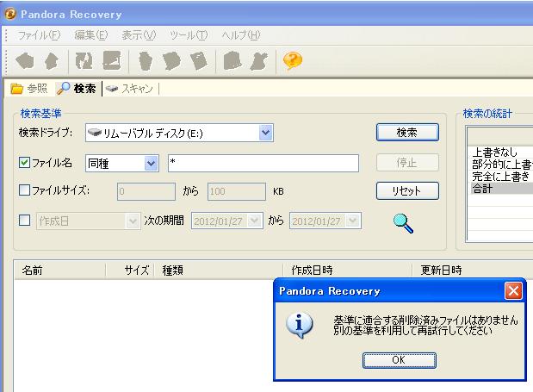Open the ツール(T) menu

pyautogui.click(x=189, y=35)
